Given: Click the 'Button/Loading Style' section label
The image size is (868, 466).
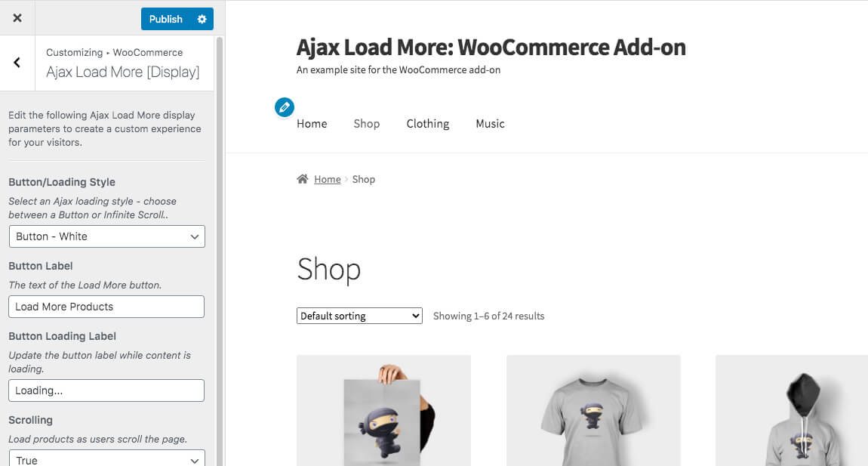Looking at the screenshot, I should [62, 182].
